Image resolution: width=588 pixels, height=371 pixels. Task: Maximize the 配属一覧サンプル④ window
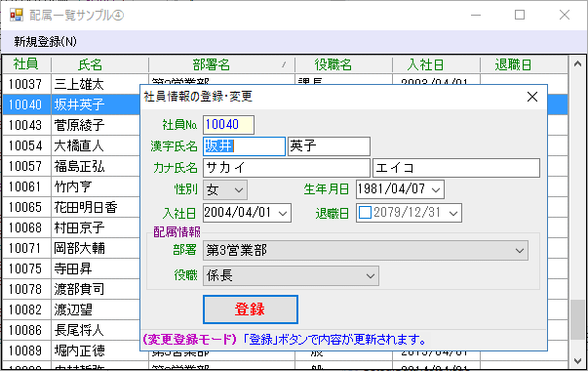coord(520,15)
